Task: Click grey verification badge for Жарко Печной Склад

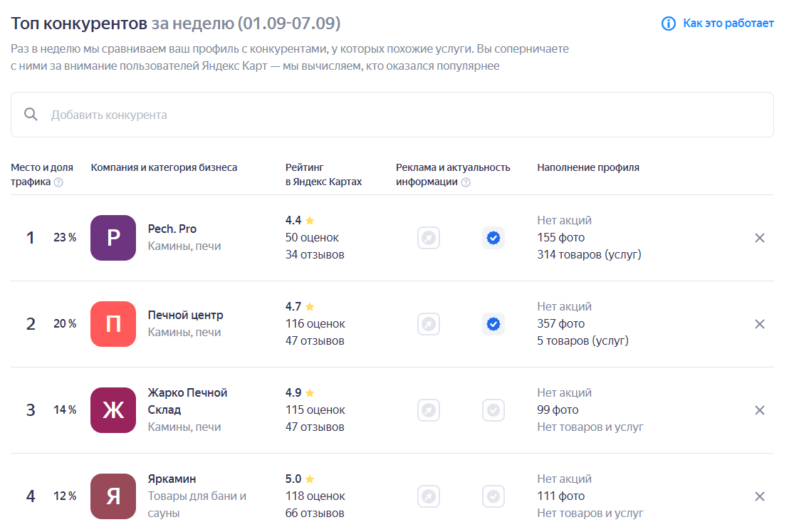Action: click(493, 410)
